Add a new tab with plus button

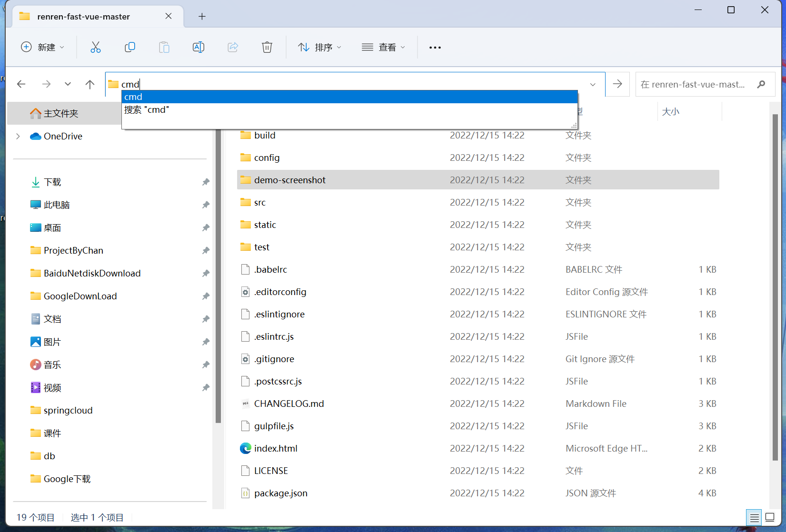(x=202, y=17)
